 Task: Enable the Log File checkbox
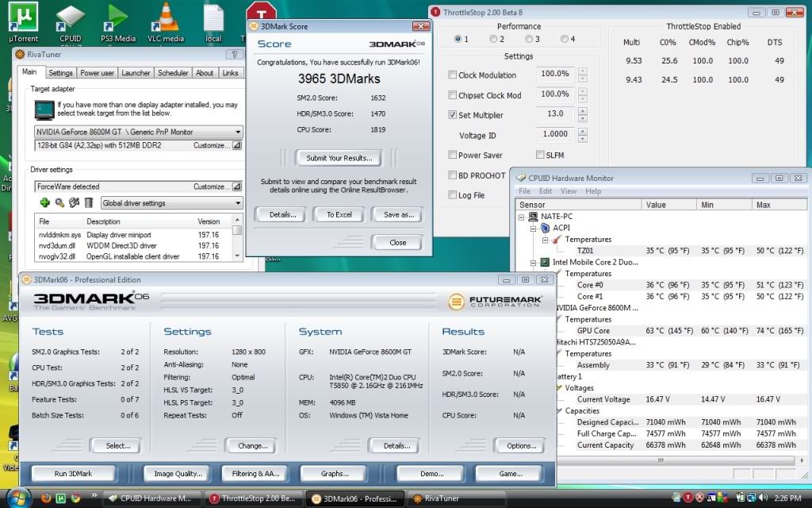coord(452,195)
